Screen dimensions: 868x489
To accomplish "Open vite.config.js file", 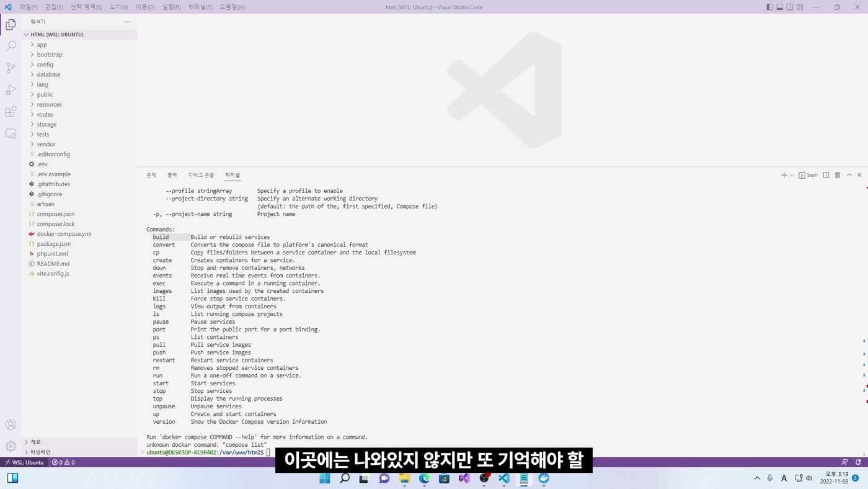I will click(79, 274).
